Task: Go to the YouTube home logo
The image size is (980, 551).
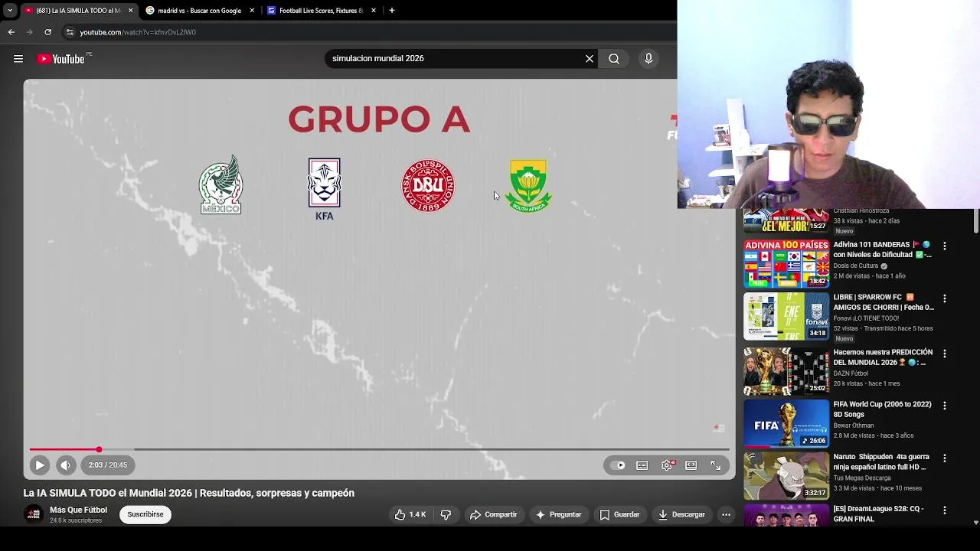Action: click(60, 59)
